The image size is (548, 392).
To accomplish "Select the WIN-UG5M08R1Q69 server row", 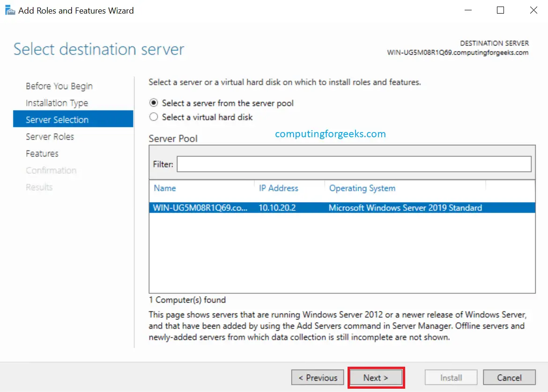I will point(281,207).
